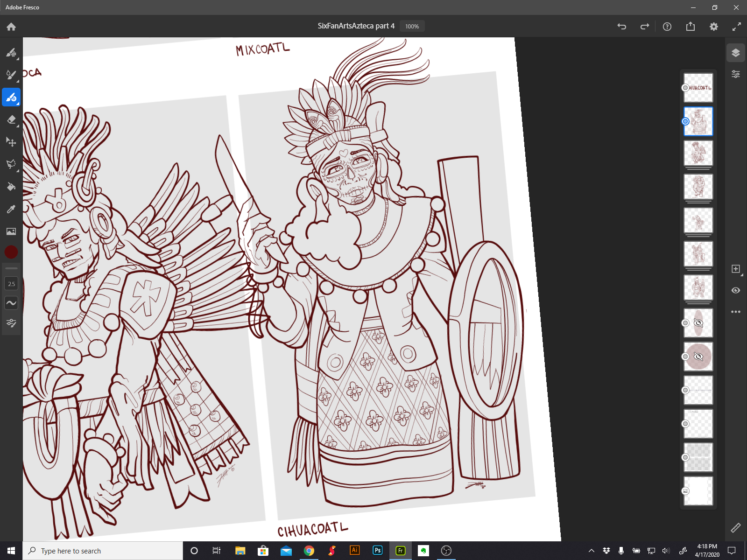Screen dimensions: 747x560
Task: Select the bottom white background layer
Action: pyautogui.click(x=698, y=491)
